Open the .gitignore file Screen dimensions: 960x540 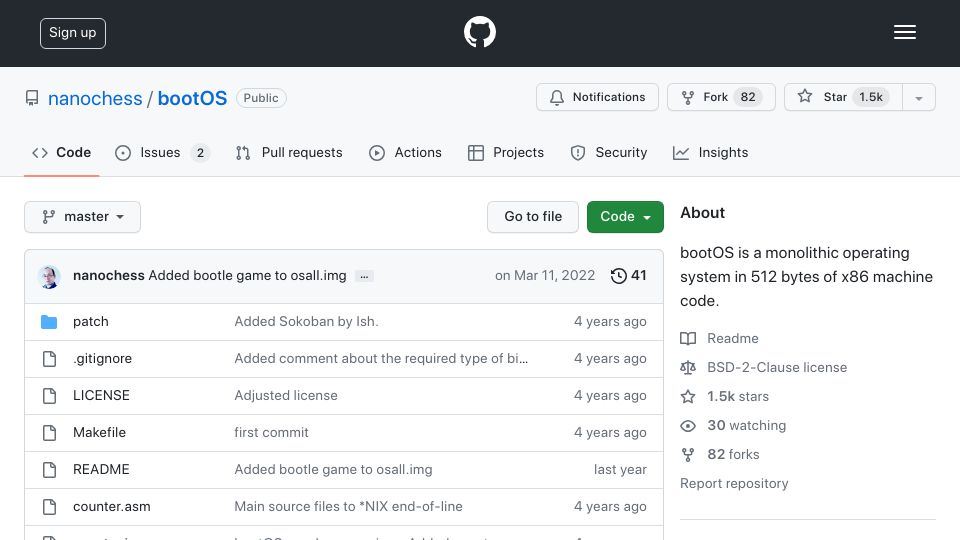point(102,359)
